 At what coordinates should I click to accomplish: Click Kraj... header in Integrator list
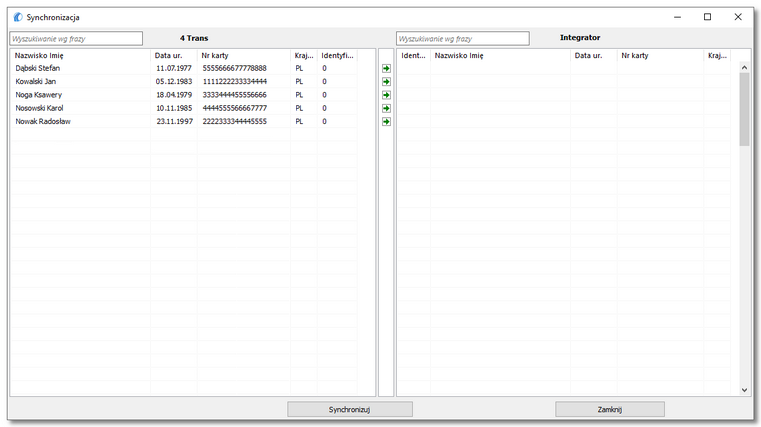coord(717,55)
